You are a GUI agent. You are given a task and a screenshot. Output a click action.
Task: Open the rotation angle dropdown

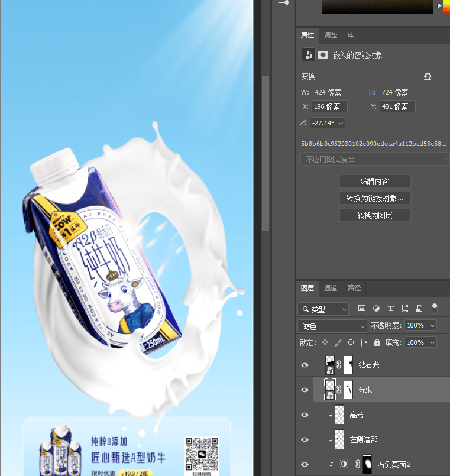tap(341, 123)
